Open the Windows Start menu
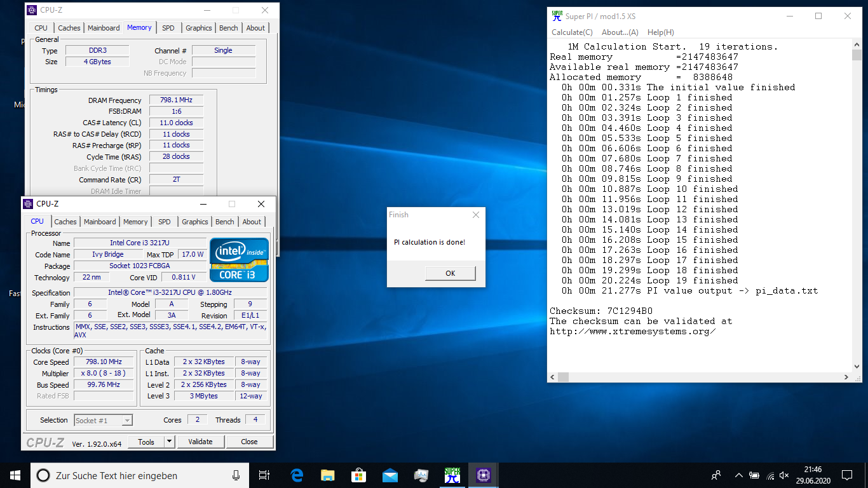This screenshot has width=868, height=488. 15,475
